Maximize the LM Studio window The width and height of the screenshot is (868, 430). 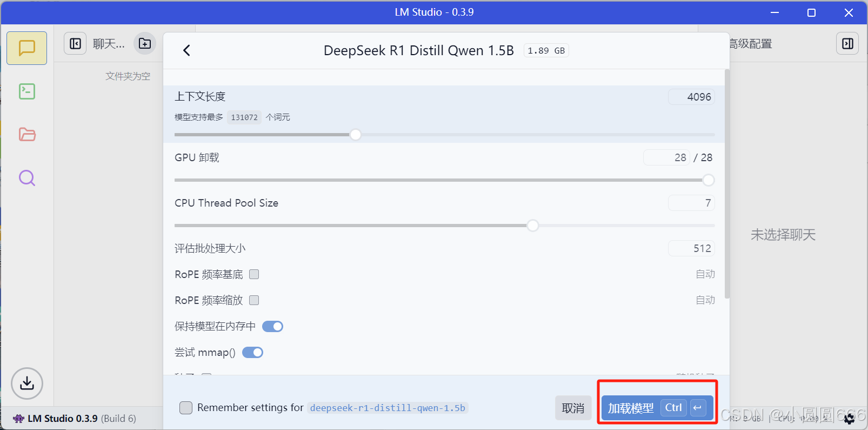coord(811,12)
